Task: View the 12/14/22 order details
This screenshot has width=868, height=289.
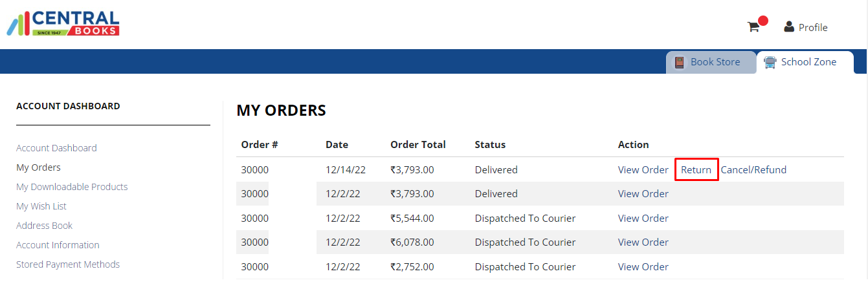Action: point(643,170)
